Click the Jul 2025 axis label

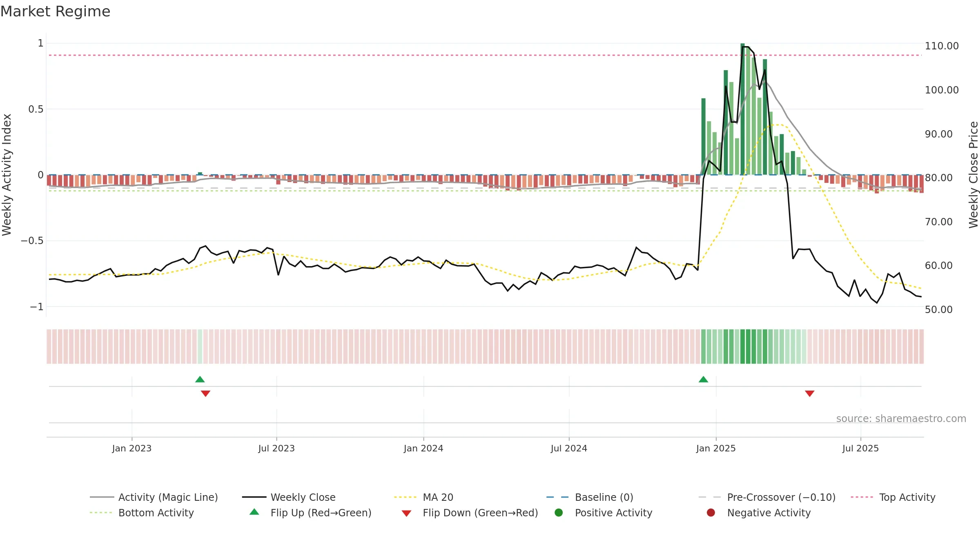pos(860,448)
